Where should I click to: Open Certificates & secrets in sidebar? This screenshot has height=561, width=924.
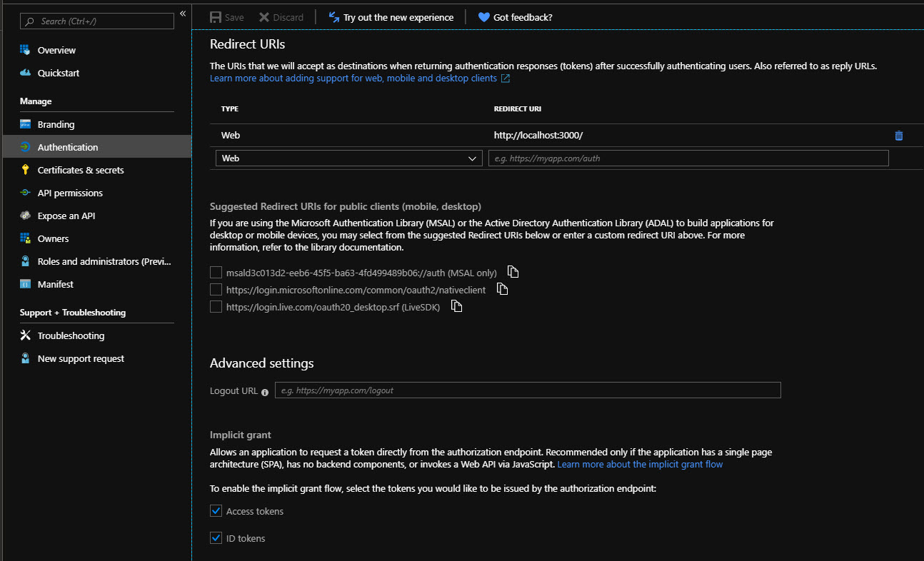(80, 170)
